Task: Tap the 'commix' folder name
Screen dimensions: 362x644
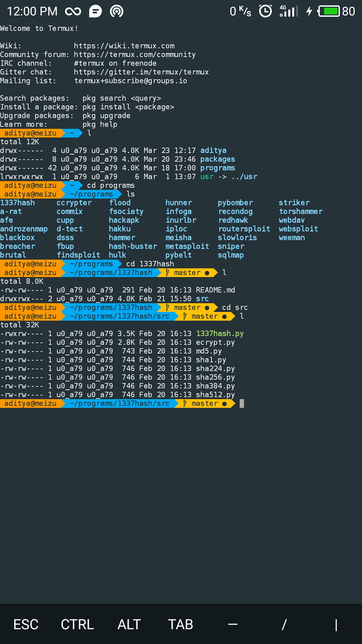Action: pos(70,212)
